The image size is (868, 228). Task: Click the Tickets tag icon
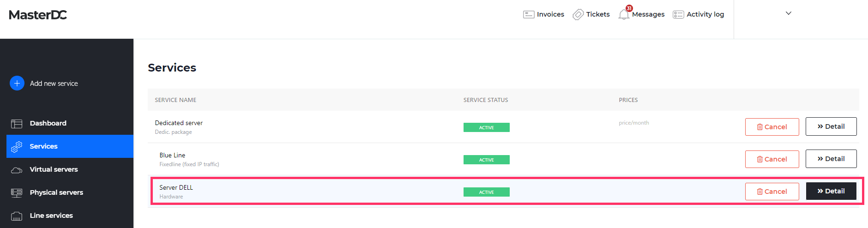tap(578, 15)
